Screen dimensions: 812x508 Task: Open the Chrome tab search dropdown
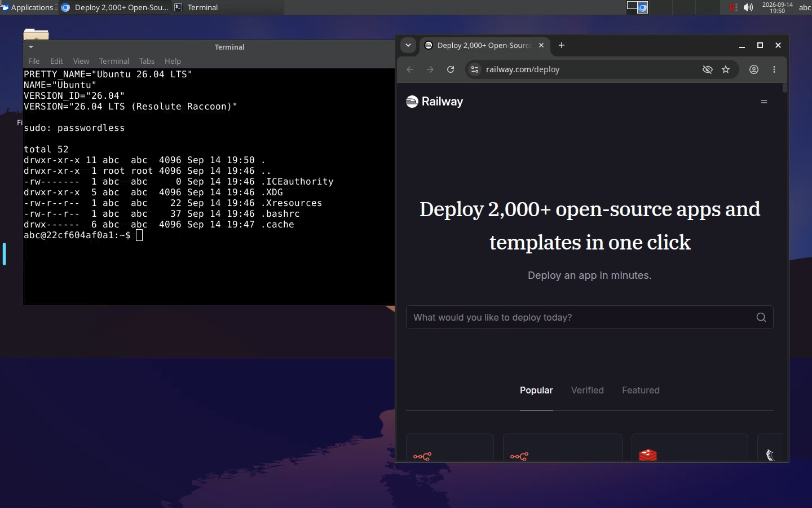click(408, 46)
